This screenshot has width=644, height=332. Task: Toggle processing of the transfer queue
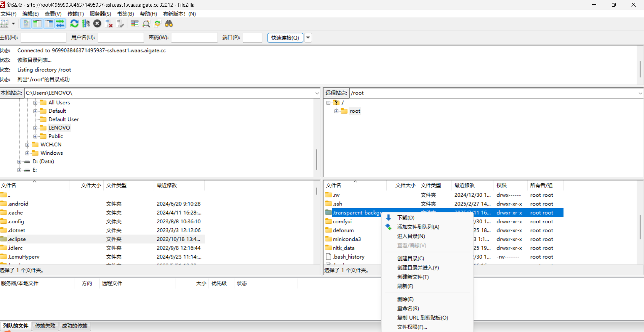point(86,24)
